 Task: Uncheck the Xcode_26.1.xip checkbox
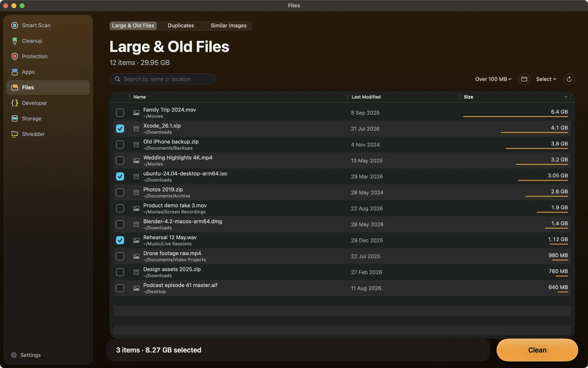[x=120, y=129]
